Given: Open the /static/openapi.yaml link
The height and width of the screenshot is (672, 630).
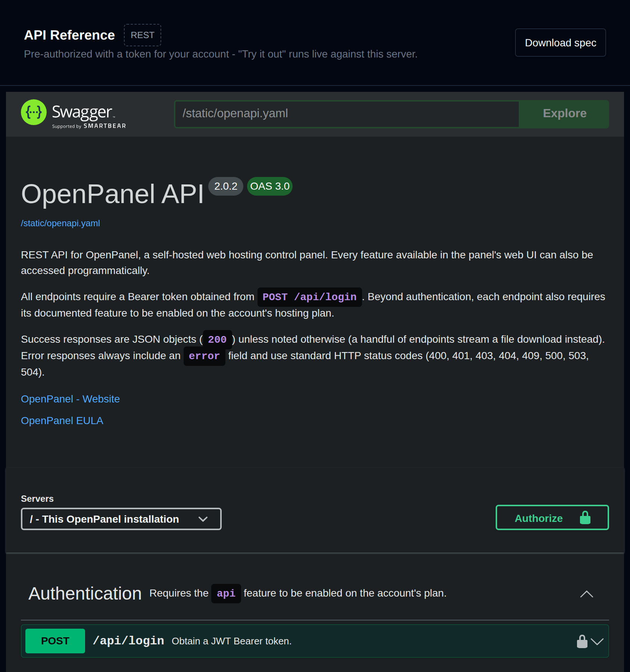Looking at the screenshot, I should pyautogui.click(x=60, y=223).
